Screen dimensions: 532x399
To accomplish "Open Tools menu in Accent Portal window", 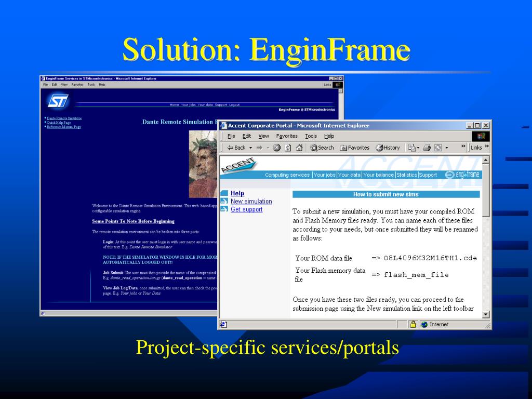I will pos(311,136).
